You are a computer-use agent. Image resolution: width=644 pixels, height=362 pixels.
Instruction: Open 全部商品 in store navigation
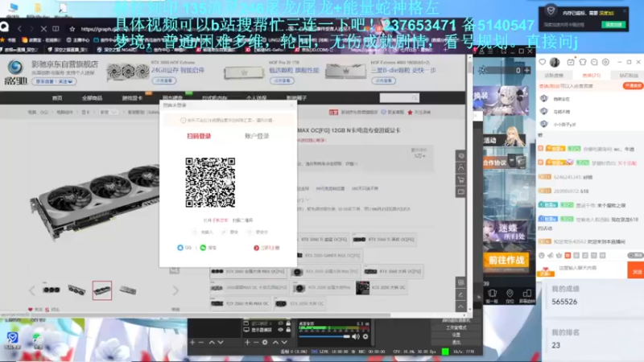point(92,97)
